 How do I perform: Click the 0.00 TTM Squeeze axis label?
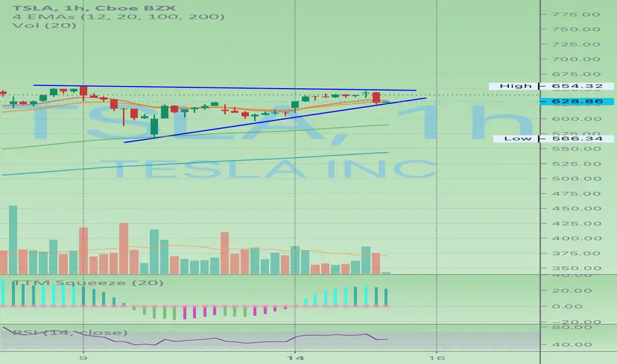pos(567,306)
